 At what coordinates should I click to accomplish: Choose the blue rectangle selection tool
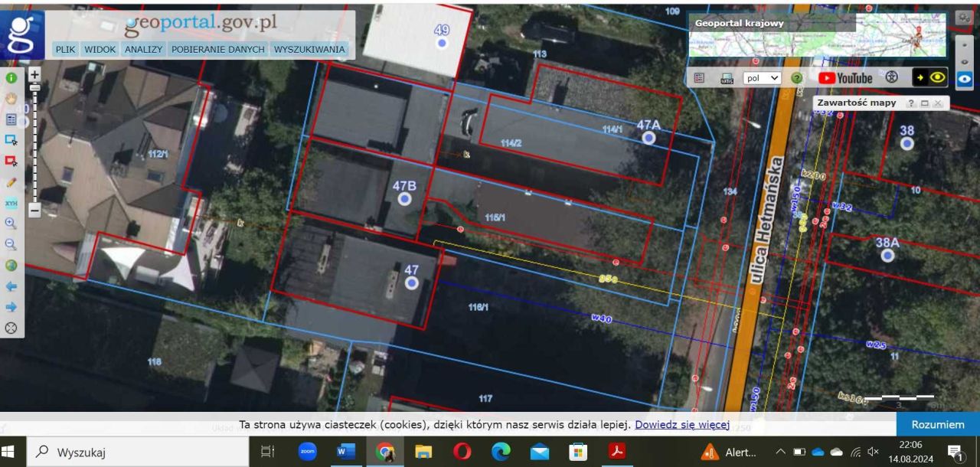[x=11, y=140]
